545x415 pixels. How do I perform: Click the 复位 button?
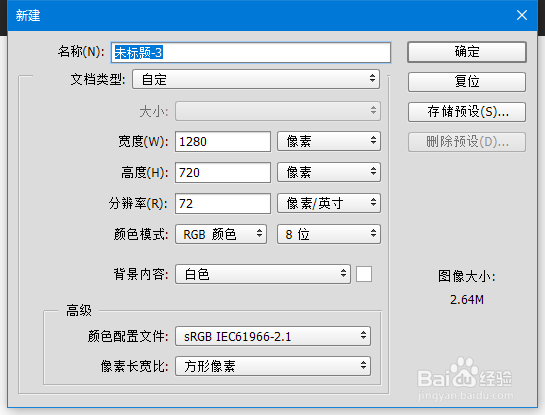point(467,82)
